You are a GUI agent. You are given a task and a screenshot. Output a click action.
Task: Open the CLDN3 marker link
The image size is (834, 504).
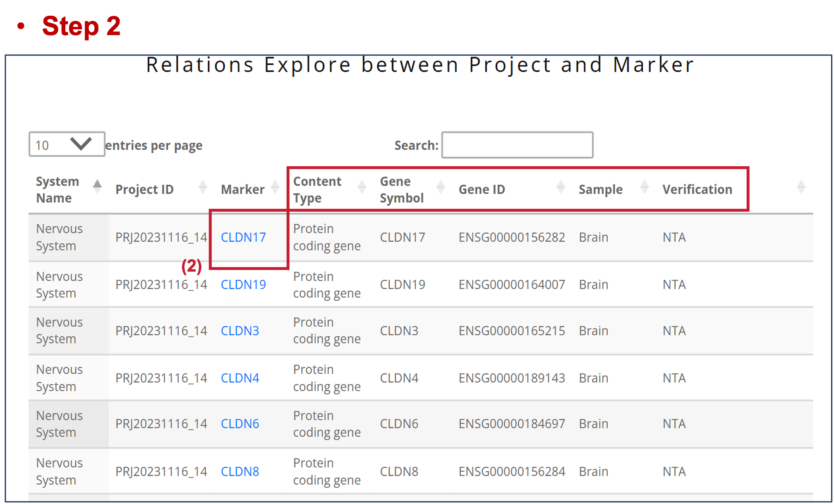(x=240, y=331)
